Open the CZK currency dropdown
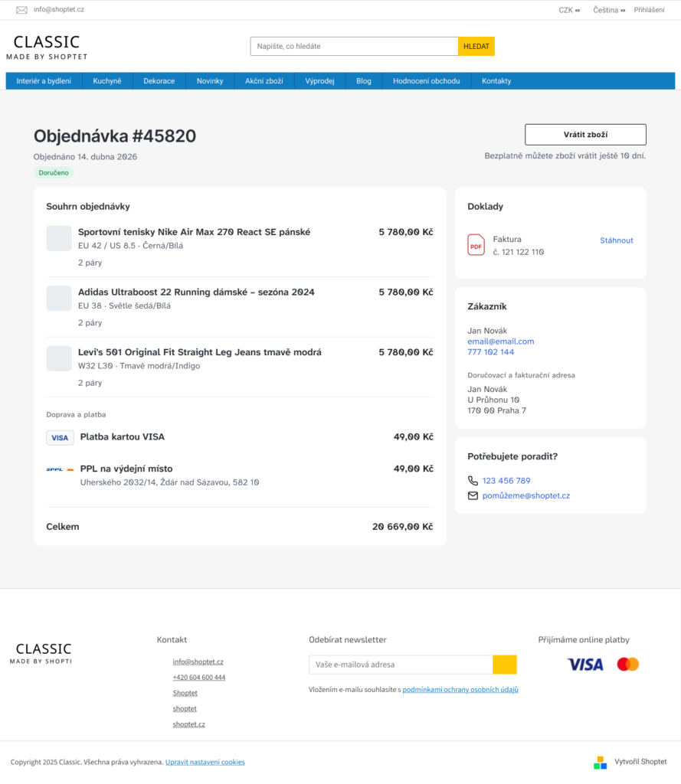The width and height of the screenshot is (681, 784). (x=568, y=10)
